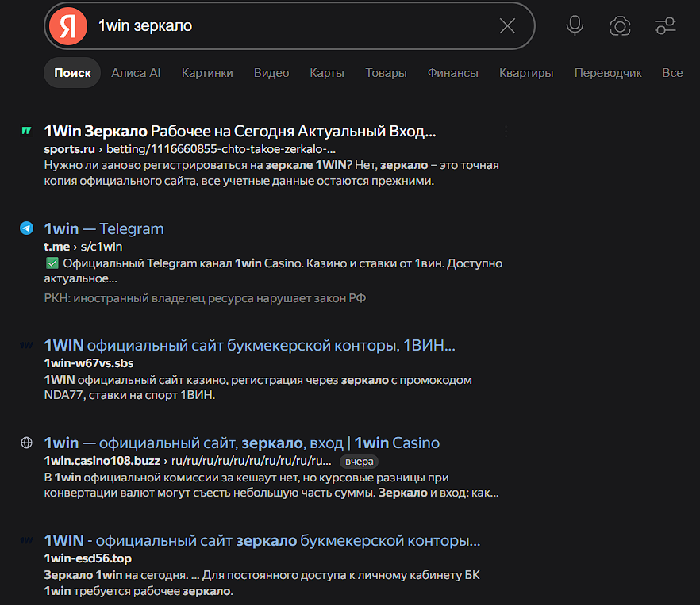The image size is (700, 606).
Task: Switch to Товары tab
Action: click(386, 73)
